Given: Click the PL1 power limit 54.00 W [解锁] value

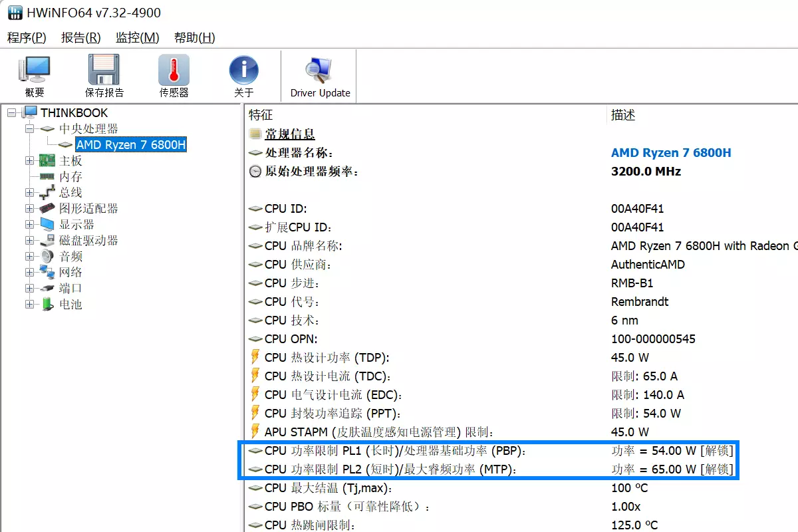Looking at the screenshot, I should click(672, 451).
